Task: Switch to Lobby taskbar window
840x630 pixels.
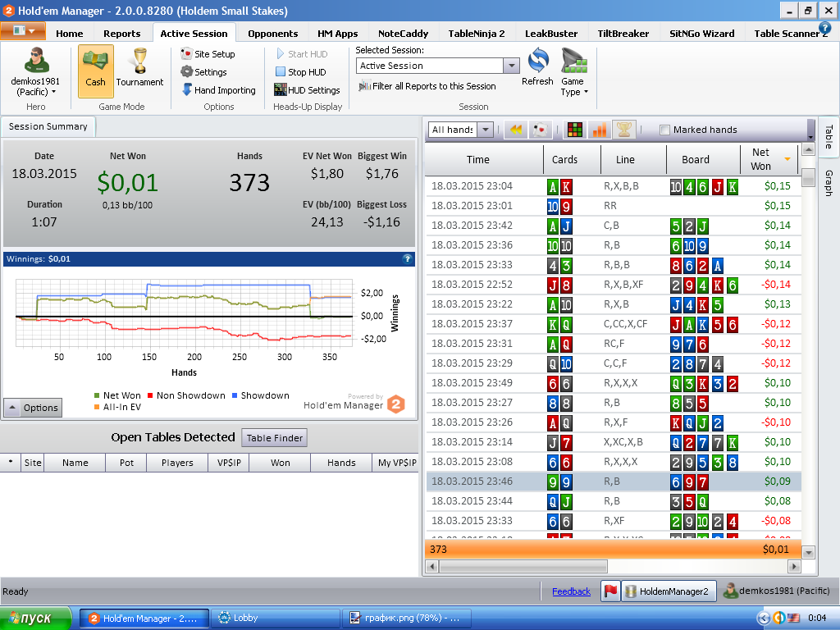Action: (x=276, y=619)
